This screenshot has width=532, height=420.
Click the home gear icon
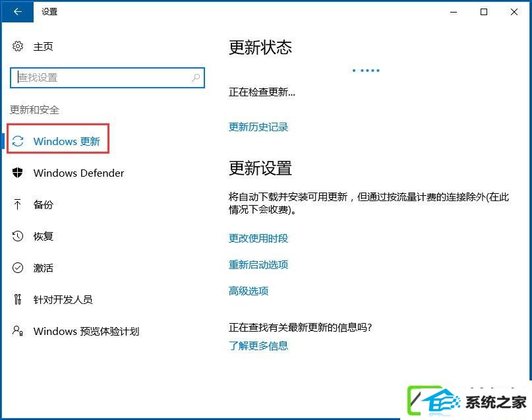coord(18,46)
